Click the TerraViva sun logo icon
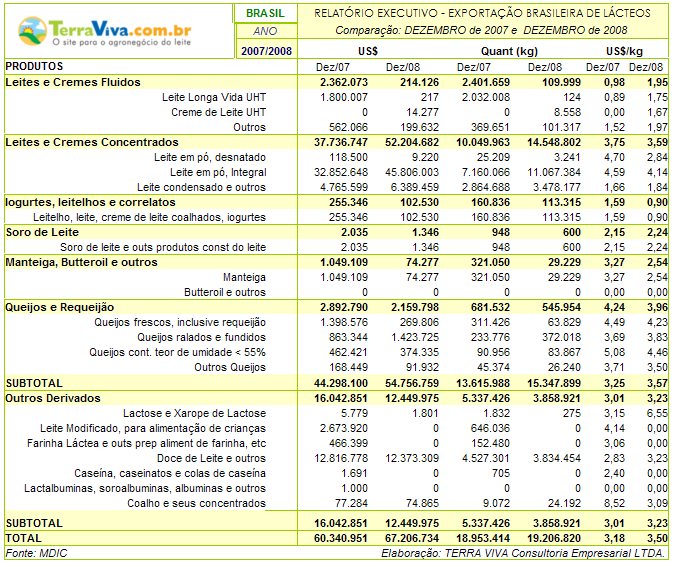This screenshot has height=567, width=678. pos(33,28)
